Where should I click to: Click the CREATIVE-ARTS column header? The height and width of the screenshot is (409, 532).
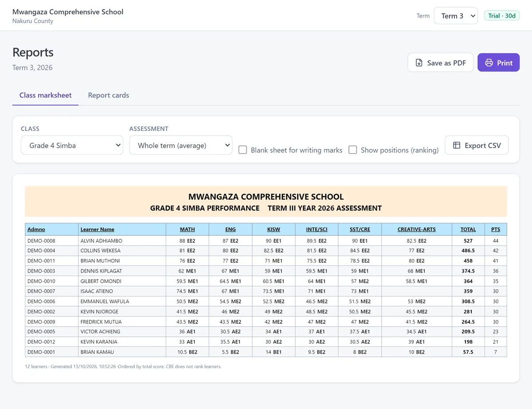click(417, 230)
